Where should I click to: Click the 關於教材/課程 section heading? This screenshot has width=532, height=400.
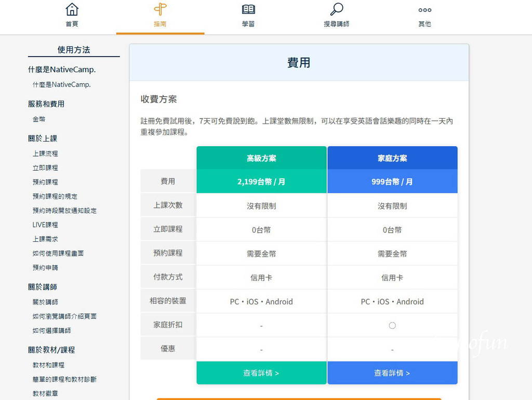tap(51, 350)
